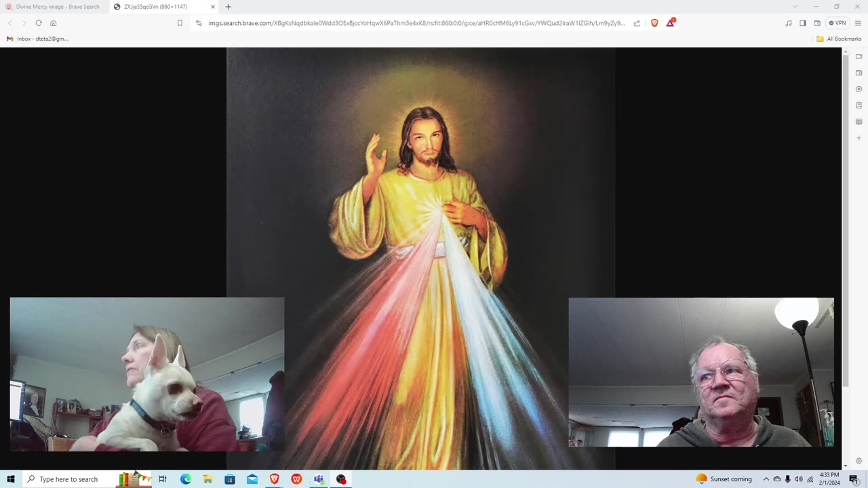Image resolution: width=868 pixels, height=488 pixels.
Task: Open the Brave Rewards triangle icon
Action: (x=670, y=22)
